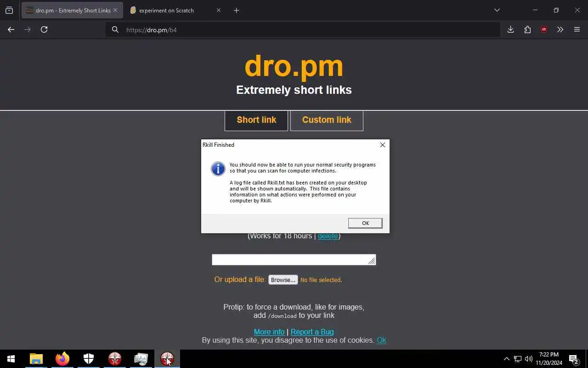Click the uBlock Origin extension icon
Image resolution: width=588 pixels, height=368 pixels.
pyautogui.click(x=544, y=29)
